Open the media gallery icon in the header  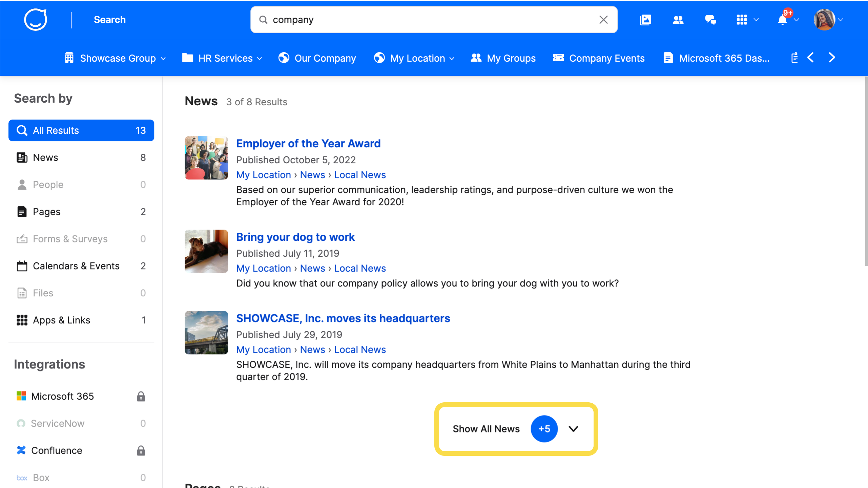pos(646,20)
